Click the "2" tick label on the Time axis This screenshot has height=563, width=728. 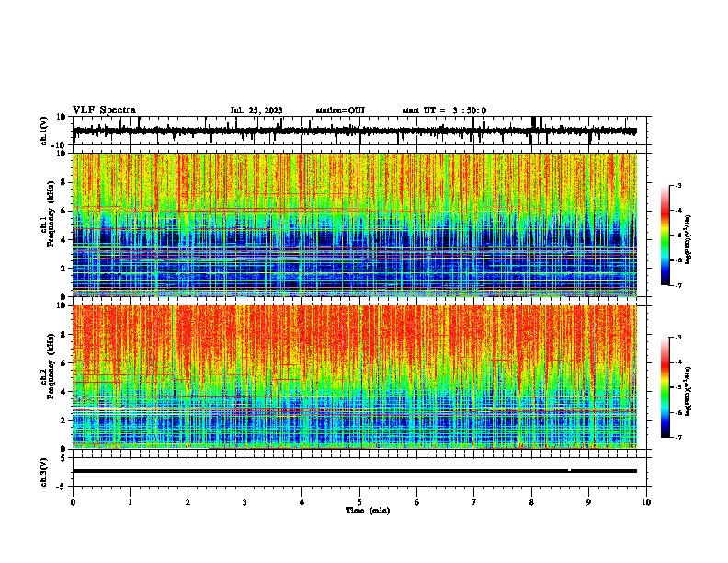(x=188, y=502)
